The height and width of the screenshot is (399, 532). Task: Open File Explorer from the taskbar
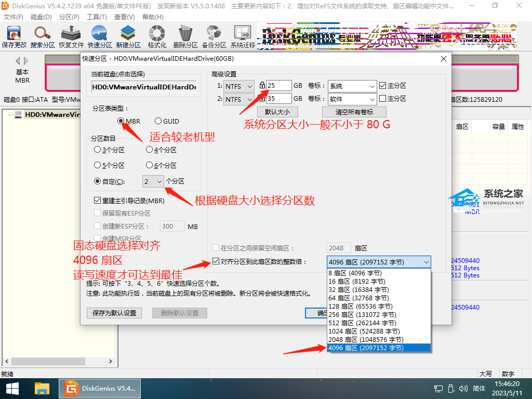click(42, 389)
